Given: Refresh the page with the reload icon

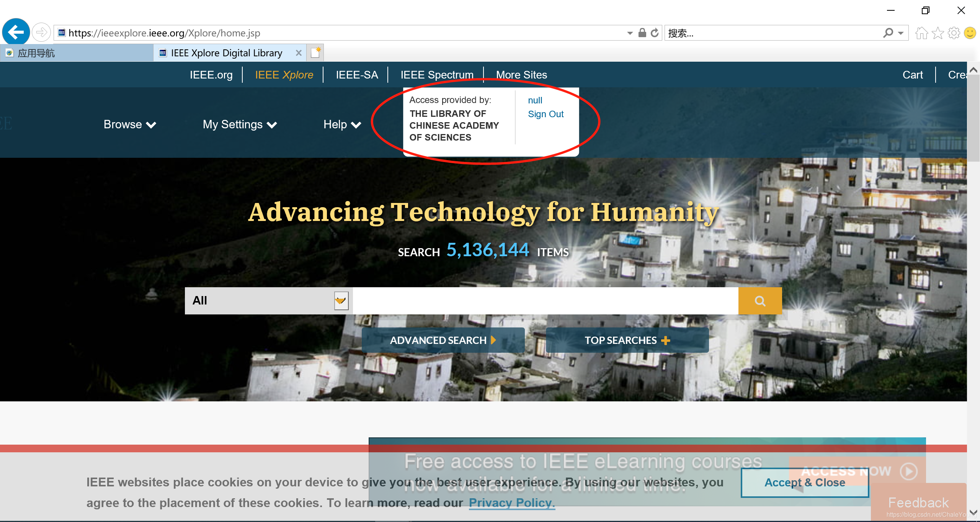Looking at the screenshot, I should pos(655,33).
